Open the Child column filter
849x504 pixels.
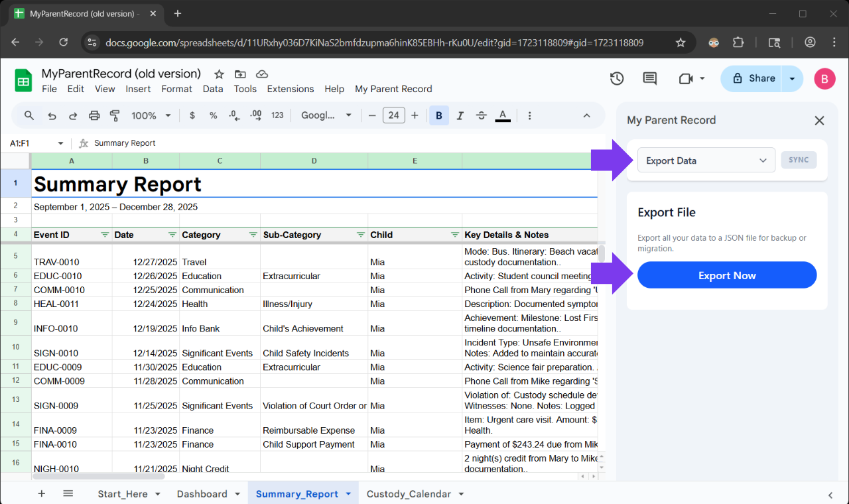pos(455,235)
